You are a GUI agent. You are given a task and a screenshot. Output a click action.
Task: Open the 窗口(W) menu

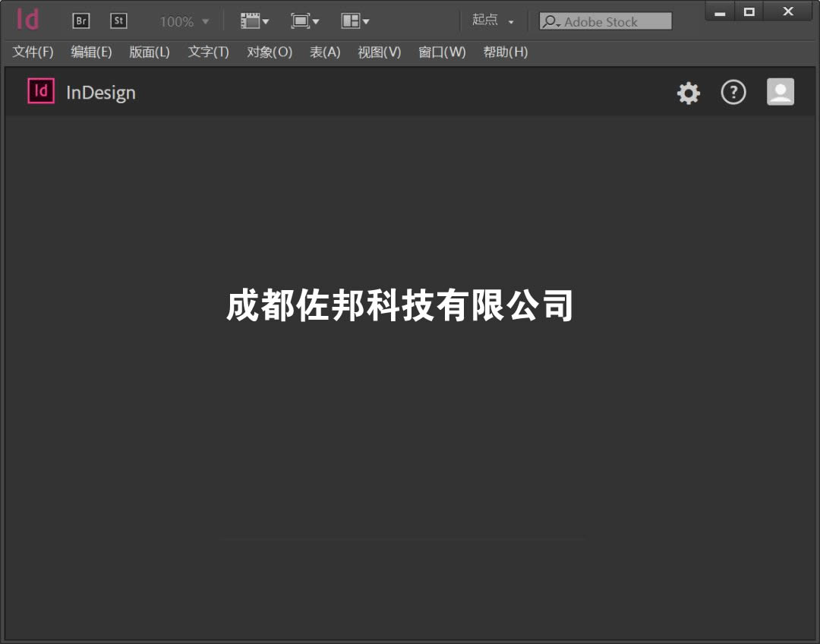442,52
